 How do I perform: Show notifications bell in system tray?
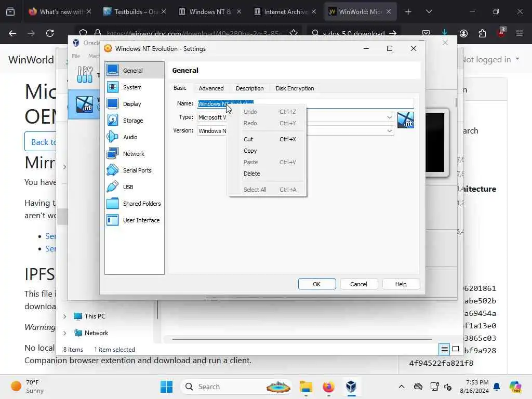(x=497, y=387)
